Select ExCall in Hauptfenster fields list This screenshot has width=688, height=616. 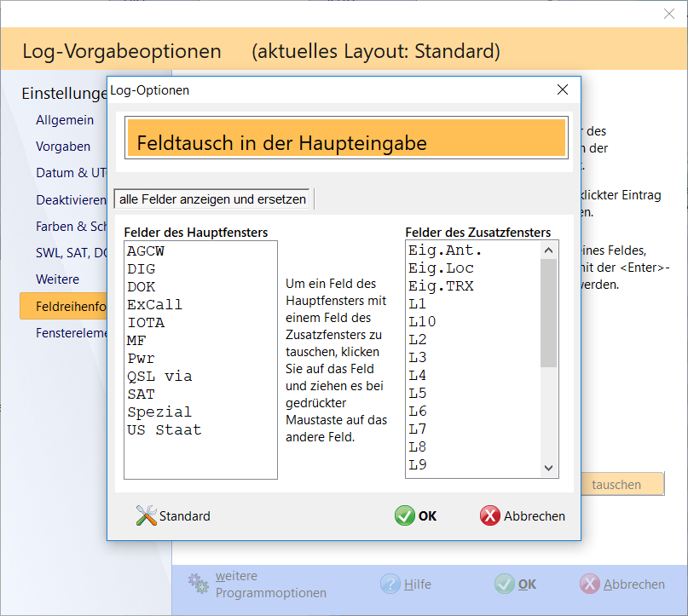[x=200, y=305]
